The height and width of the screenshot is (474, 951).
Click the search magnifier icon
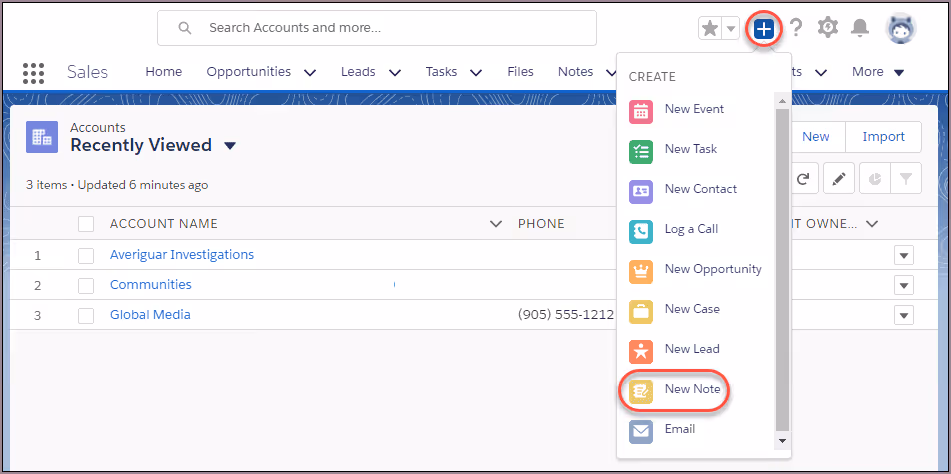coord(184,28)
